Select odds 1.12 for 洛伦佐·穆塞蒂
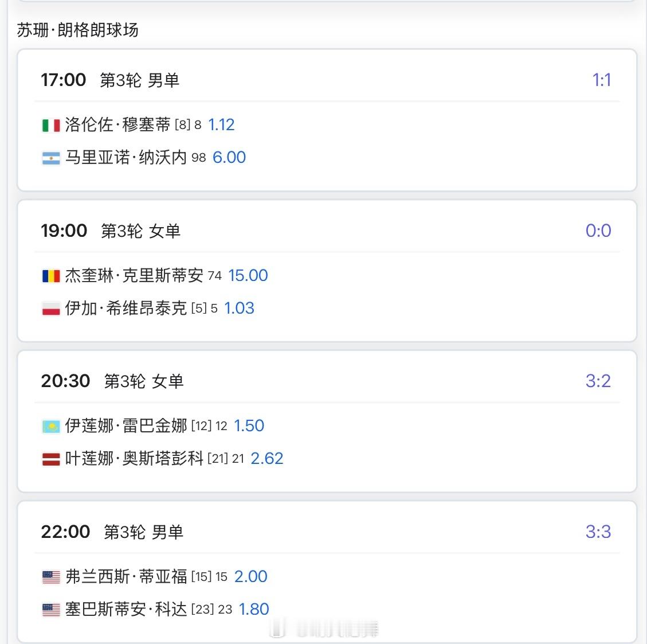The width and height of the screenshot is (647, 644). (222, 124)
